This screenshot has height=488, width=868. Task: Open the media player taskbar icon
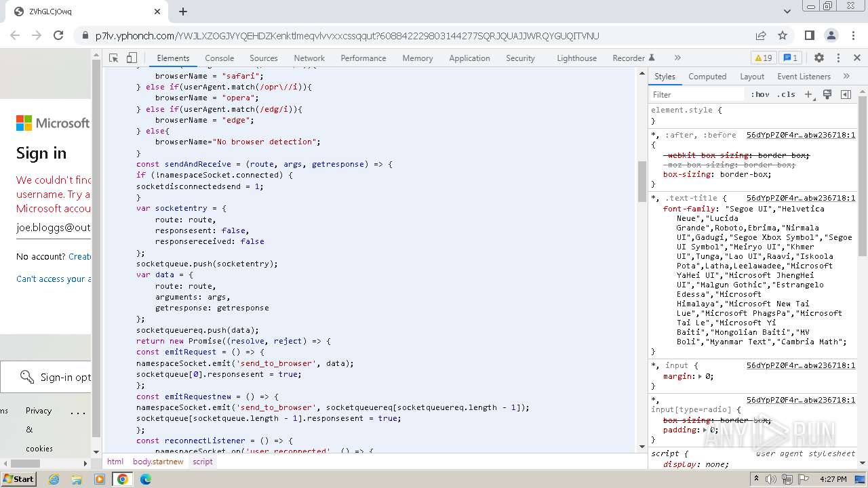(x=100, y=479)
